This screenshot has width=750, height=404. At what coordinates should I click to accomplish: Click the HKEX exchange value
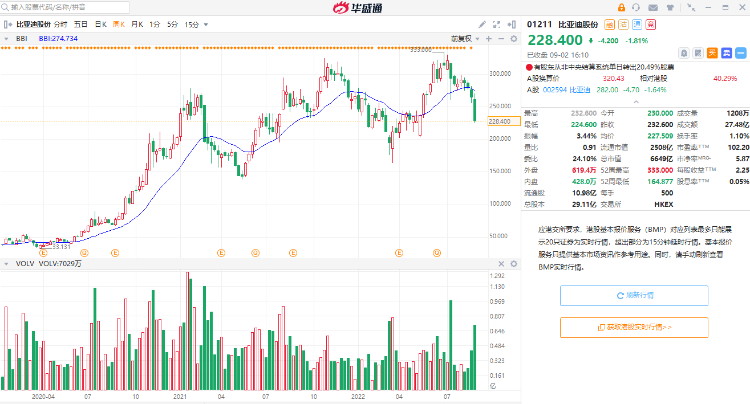(x=664, y=205)
